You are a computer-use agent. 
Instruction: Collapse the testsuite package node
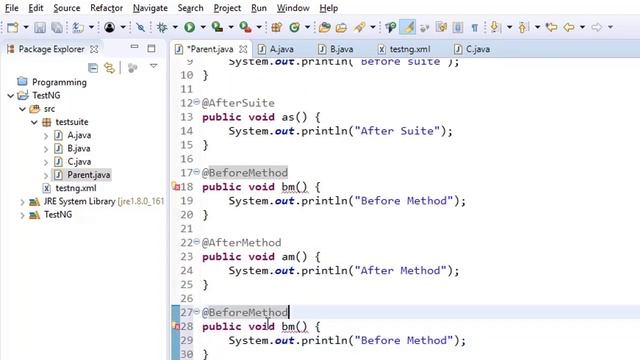click(34, 122)
